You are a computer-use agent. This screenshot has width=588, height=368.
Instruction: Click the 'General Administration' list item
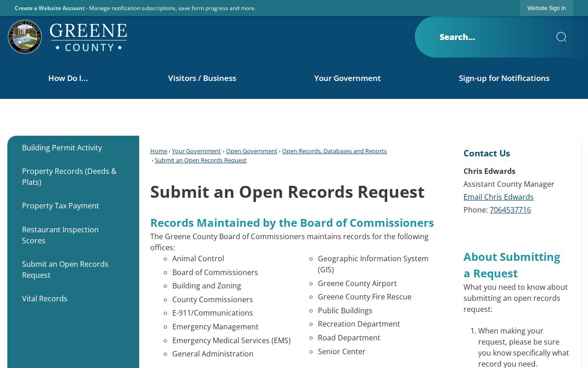[213, 354]
